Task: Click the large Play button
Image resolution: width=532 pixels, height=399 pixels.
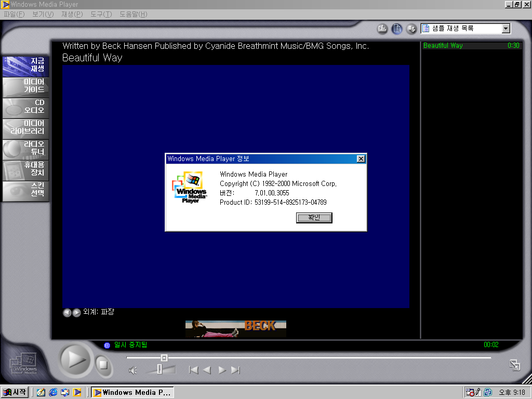Action: (x=75, y=360)
